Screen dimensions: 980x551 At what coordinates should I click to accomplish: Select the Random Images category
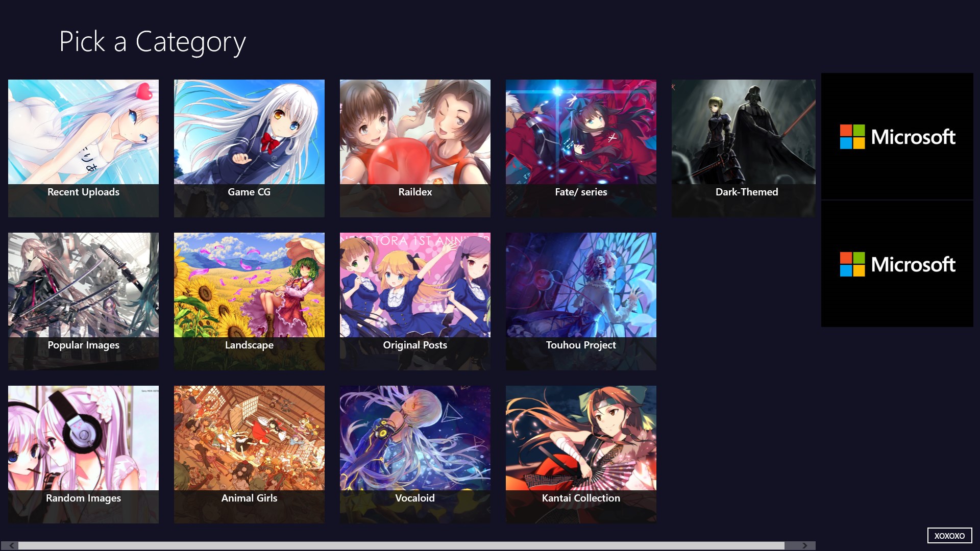(x=83, y=454)
